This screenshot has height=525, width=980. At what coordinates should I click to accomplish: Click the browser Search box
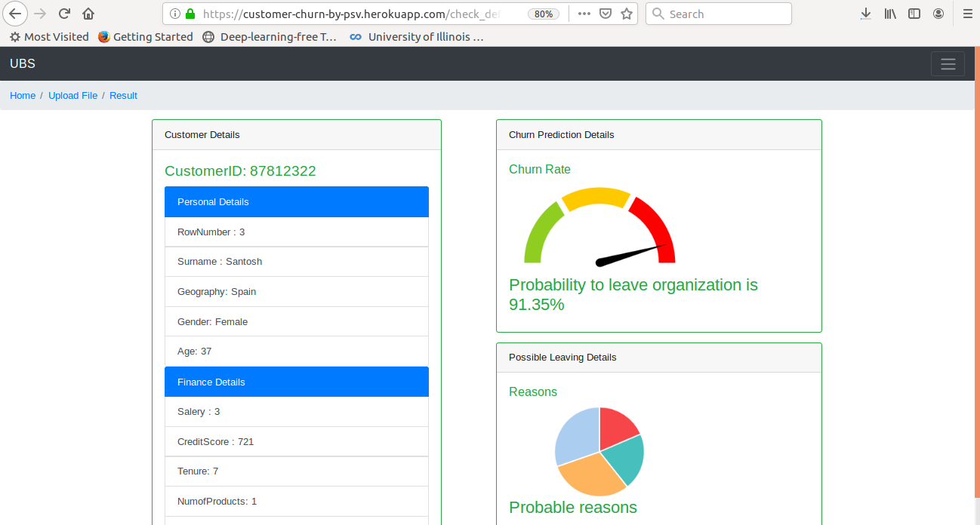718,14
